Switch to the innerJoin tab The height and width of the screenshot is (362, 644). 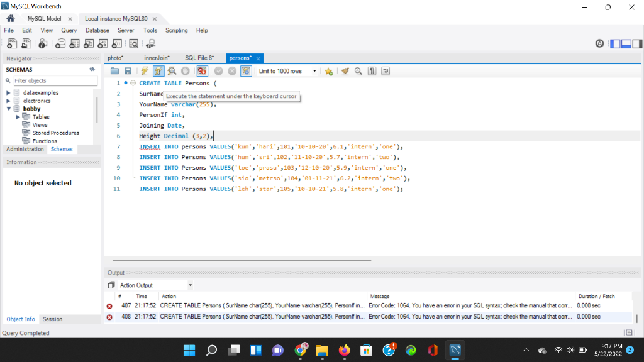pos(157,58)
